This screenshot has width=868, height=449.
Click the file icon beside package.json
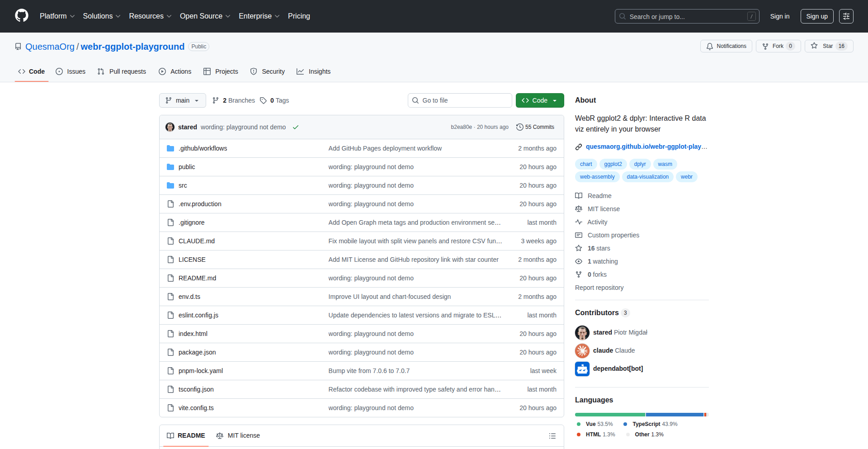pos(170,352)
